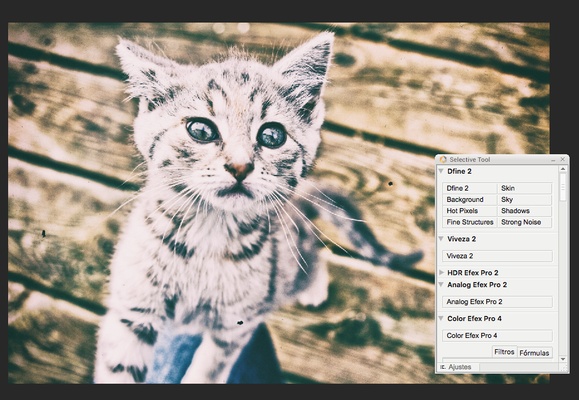Choose the Strong Noise preset

524,222
